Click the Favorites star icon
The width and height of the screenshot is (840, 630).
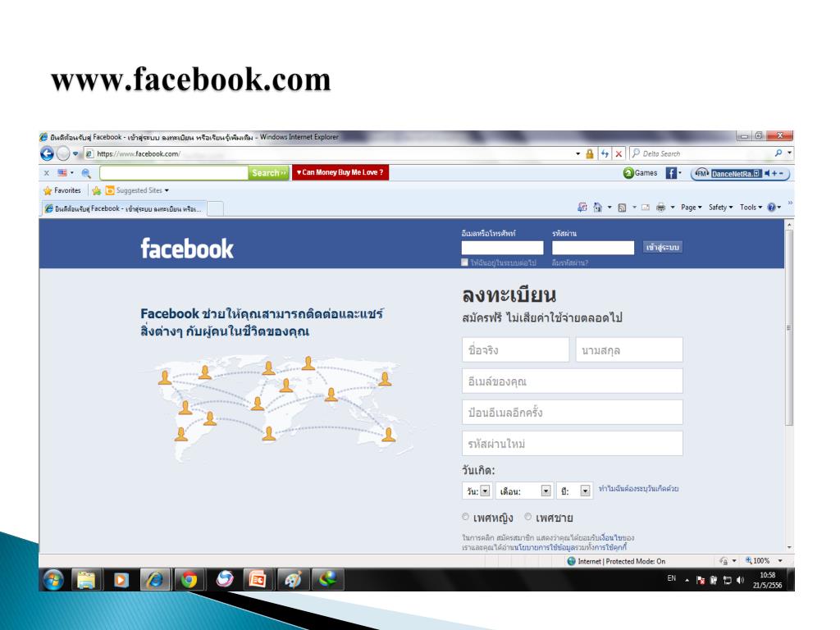pyautogui.click(x=48, y=190)
